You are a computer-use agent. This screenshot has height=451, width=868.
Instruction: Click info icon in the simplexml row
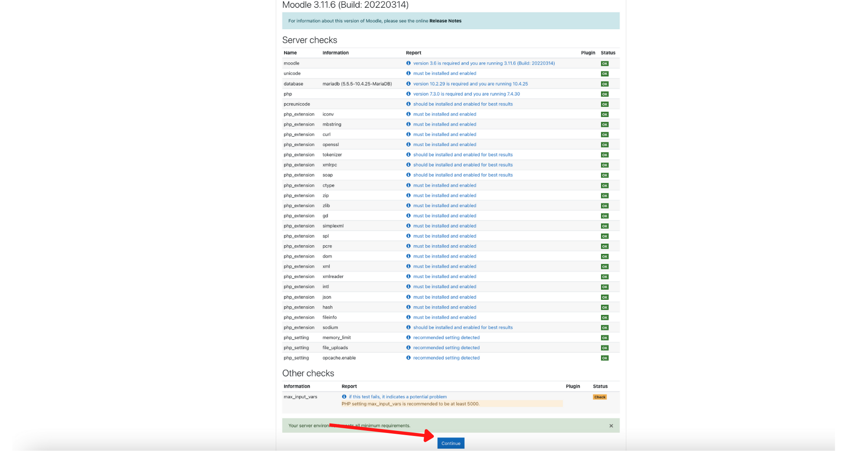click(x=408, y=226)
